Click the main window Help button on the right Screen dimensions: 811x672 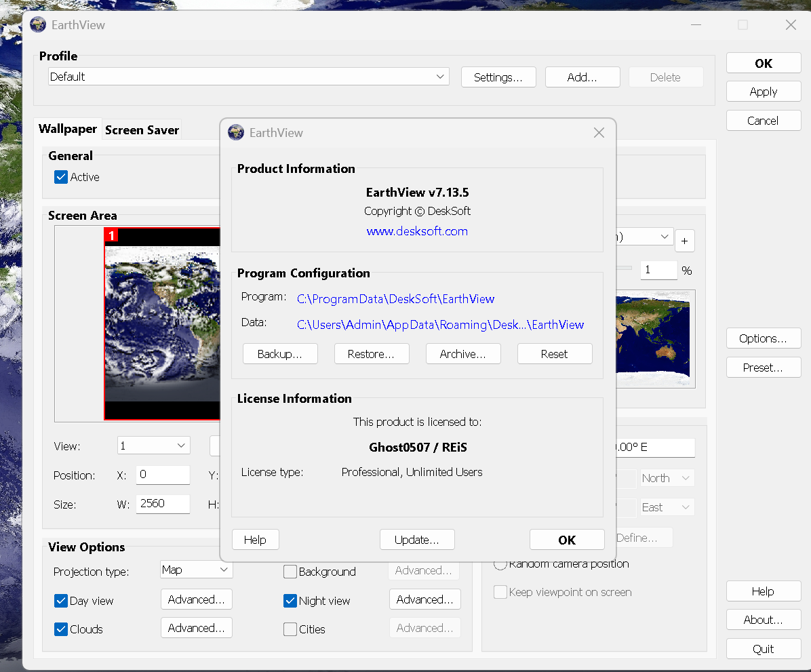(764, 591)
